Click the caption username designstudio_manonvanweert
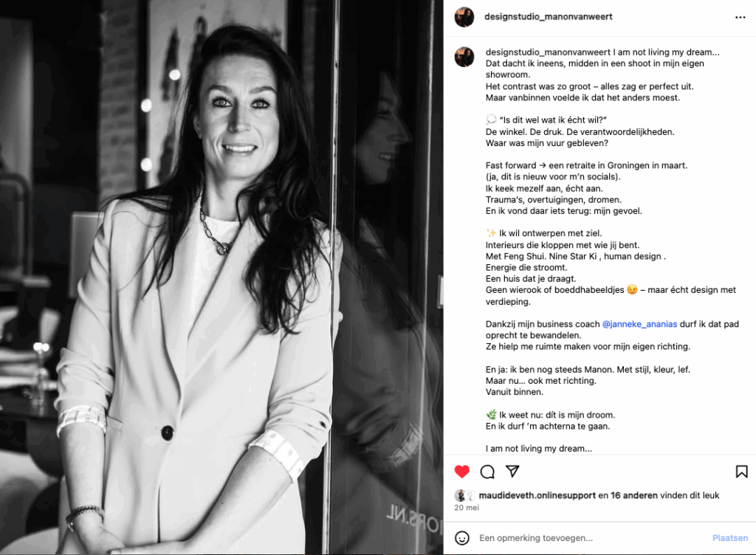756x555 pixels. pos(548,52)
